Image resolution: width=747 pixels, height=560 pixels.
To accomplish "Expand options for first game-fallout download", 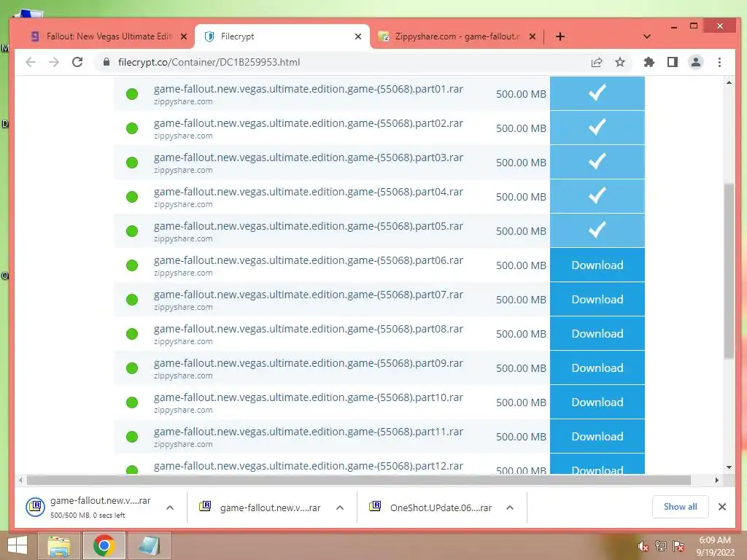I will tap(170, 507).
